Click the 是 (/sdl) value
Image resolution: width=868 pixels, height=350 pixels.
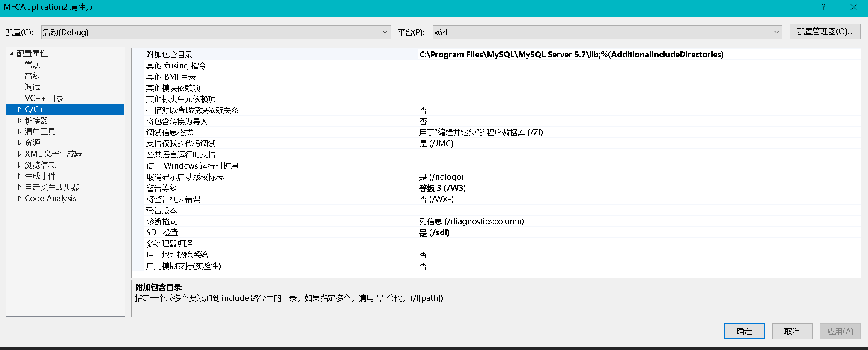(434, 233)
